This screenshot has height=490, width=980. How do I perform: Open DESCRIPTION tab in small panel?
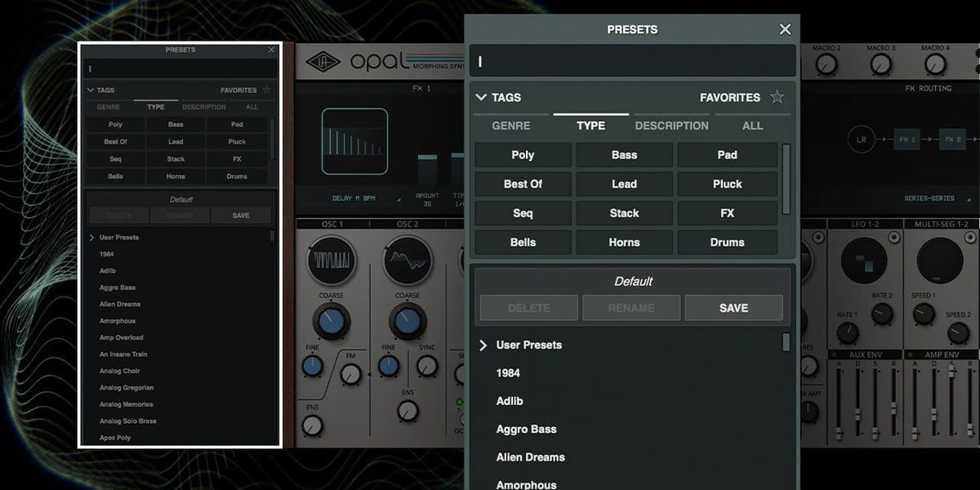204,107
